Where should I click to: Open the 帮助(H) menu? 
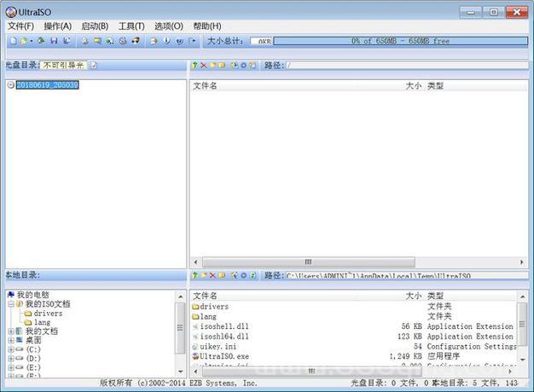207,26
